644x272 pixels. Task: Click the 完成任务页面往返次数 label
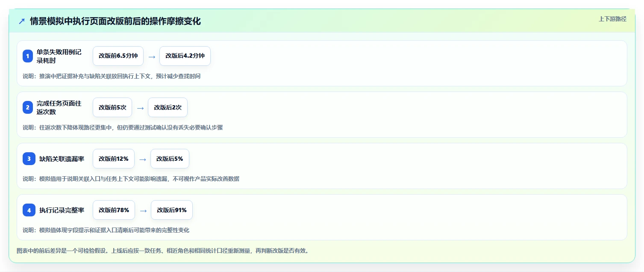[59, 107]
